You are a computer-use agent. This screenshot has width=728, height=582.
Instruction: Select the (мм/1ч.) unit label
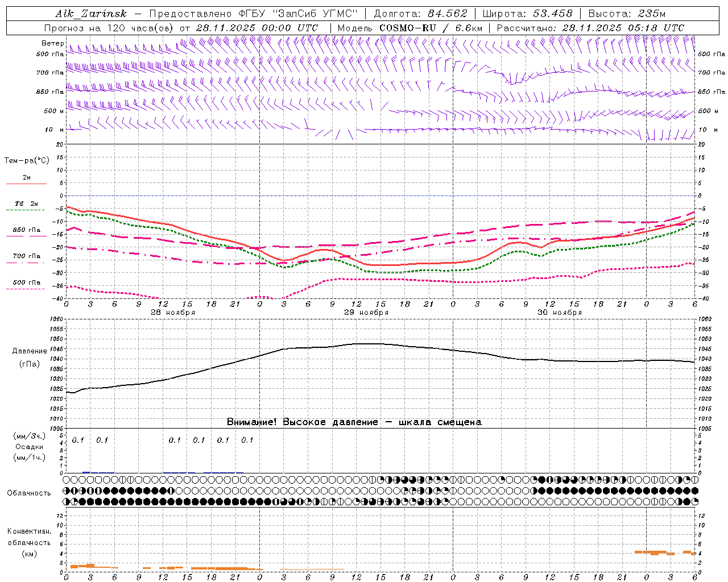coord(29,458)
